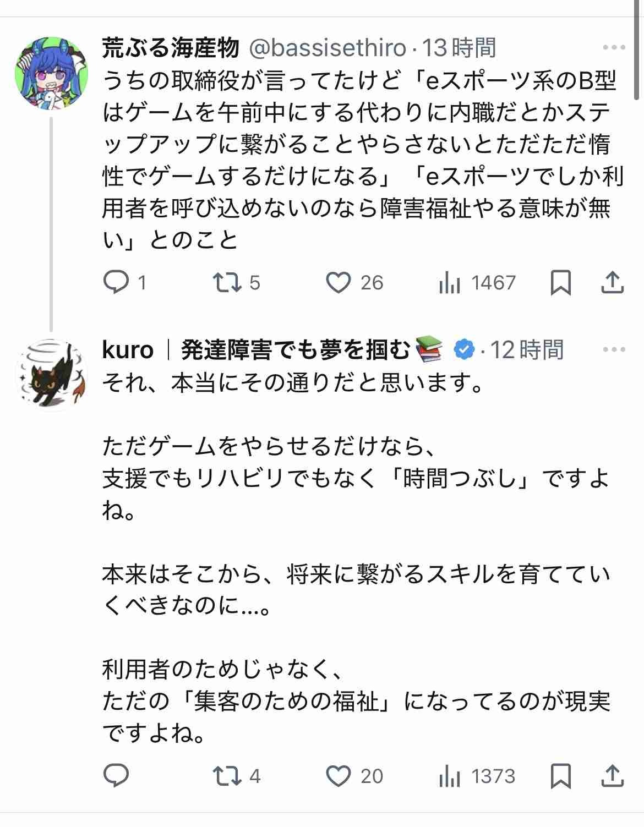
Task: Like the tweet with 26 likes
Action: point(338,282)
